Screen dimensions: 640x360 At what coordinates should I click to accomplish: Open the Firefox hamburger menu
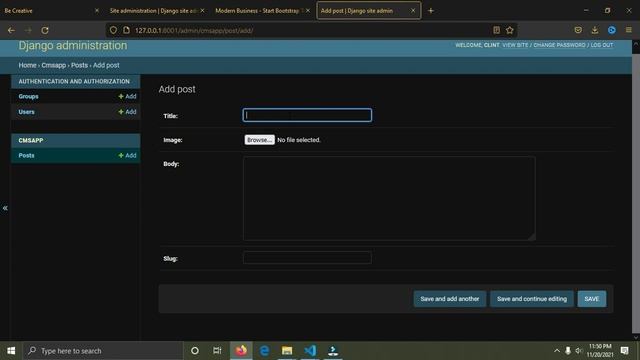click(x=629, y=30)
